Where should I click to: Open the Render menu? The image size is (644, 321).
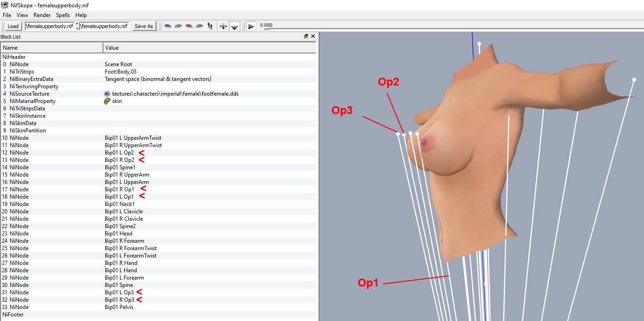click(x=42, y=15)
